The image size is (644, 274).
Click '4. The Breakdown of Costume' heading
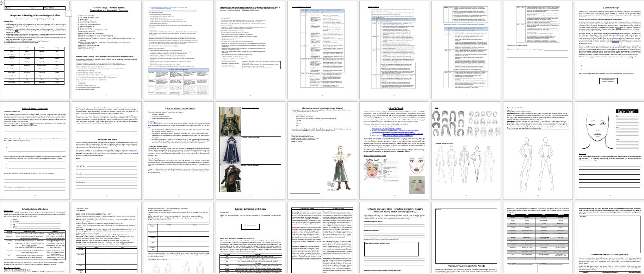[x=35, y=209]
